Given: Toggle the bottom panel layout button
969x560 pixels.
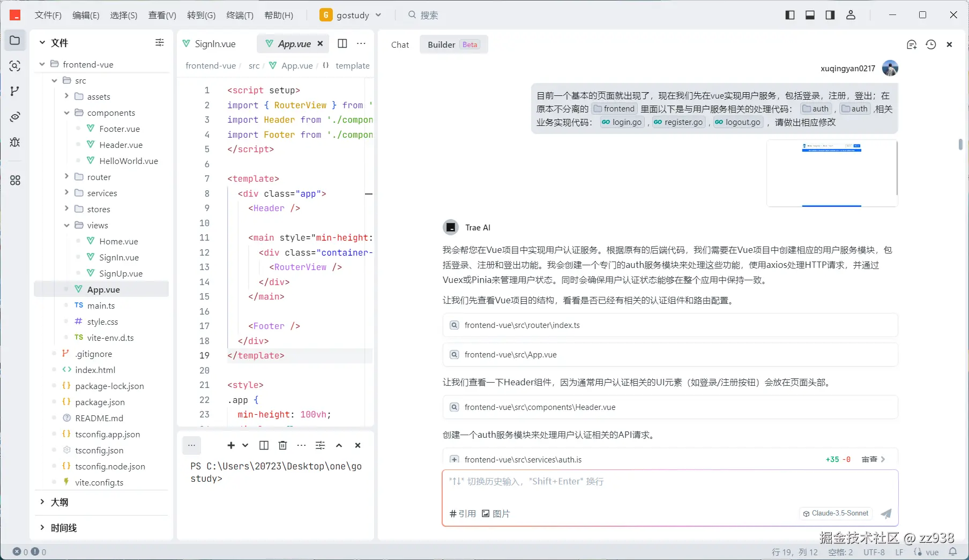Looking at the screenshot, I should tap(810, 15).
